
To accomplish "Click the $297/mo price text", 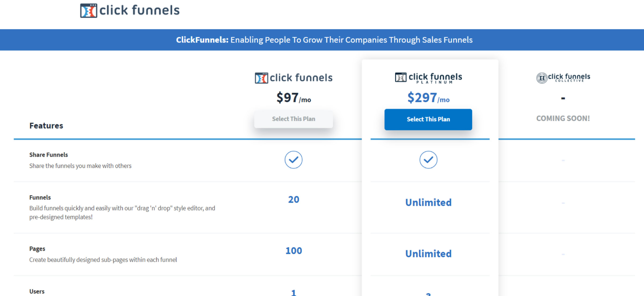I will point(429,98).
